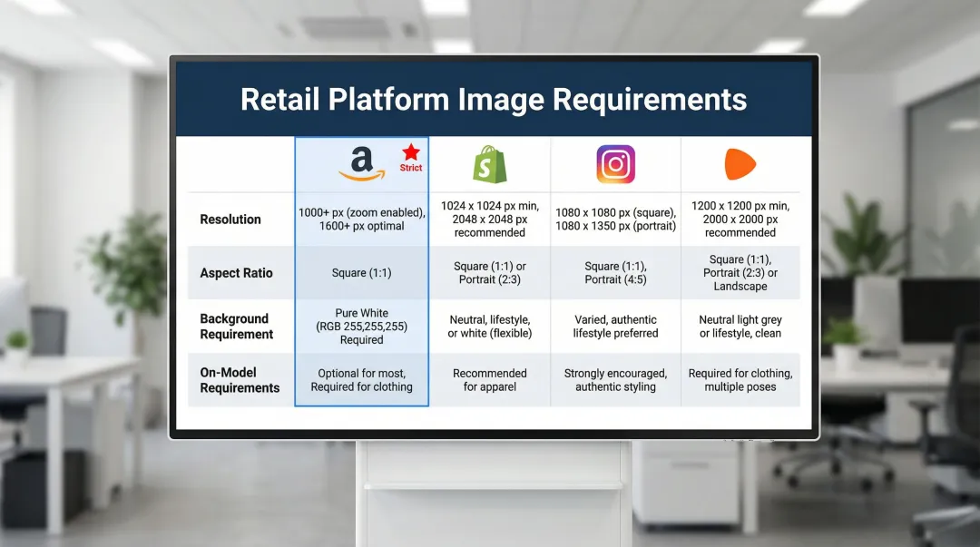
Task: Select the Required for clothing, multiple poses cell
Action: pos(740,379)
